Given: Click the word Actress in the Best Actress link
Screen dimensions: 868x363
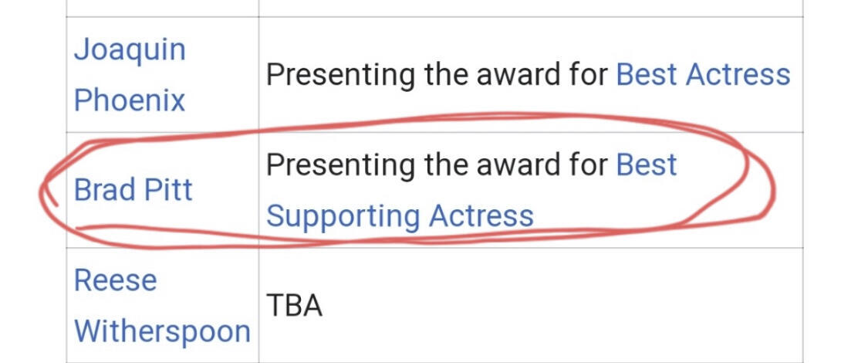Looking at the screenshot, I should (x=738, y=75).
